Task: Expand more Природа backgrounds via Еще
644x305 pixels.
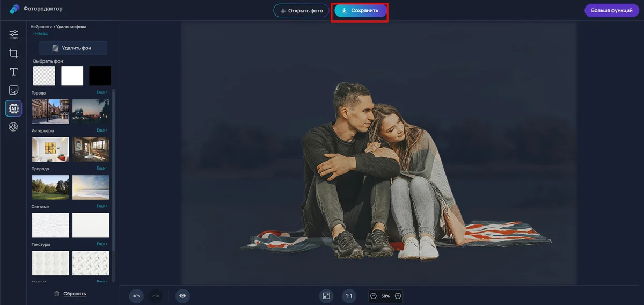Action: click(102, 168)
